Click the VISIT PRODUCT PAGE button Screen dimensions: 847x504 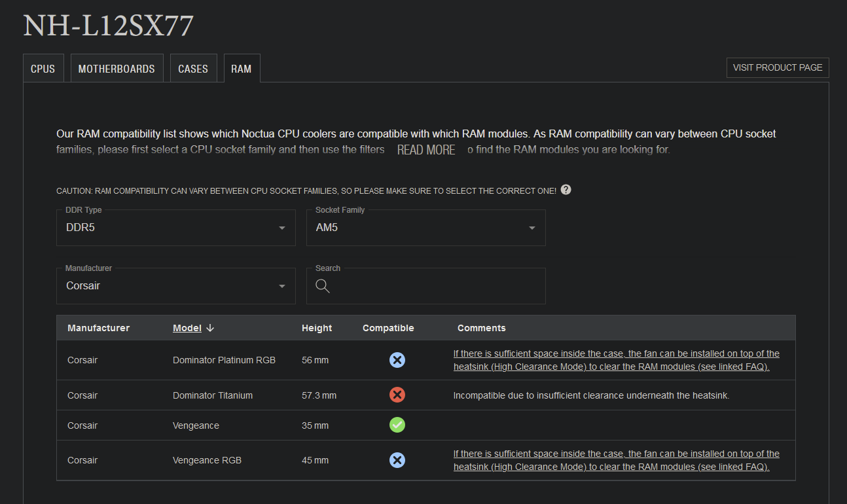778,67
